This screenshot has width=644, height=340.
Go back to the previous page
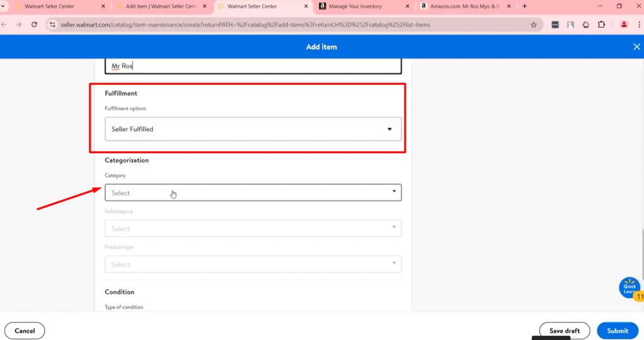(4, 25)
